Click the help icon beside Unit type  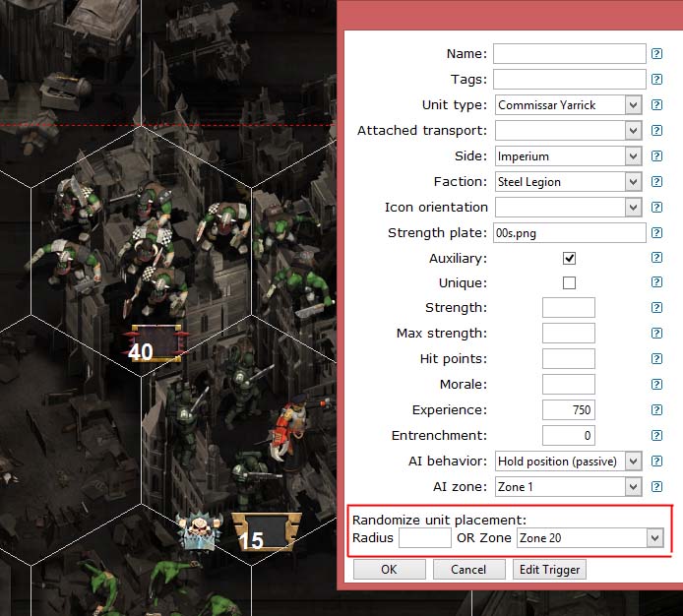pyautogui.click(x=656, y=105)
